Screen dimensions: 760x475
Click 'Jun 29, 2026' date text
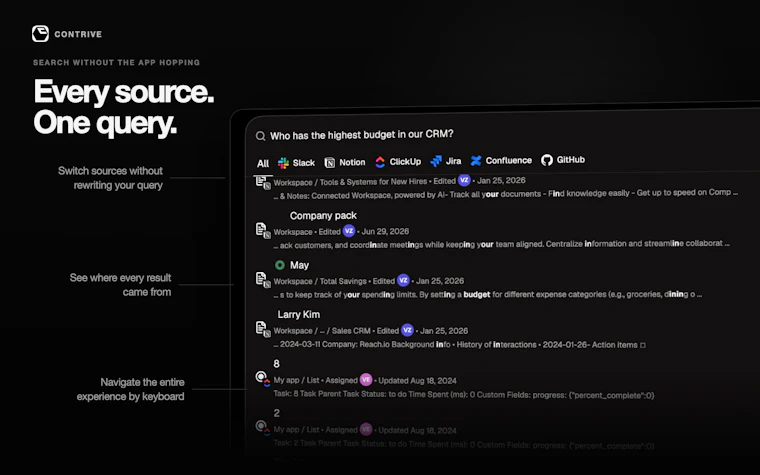[385, 232]
